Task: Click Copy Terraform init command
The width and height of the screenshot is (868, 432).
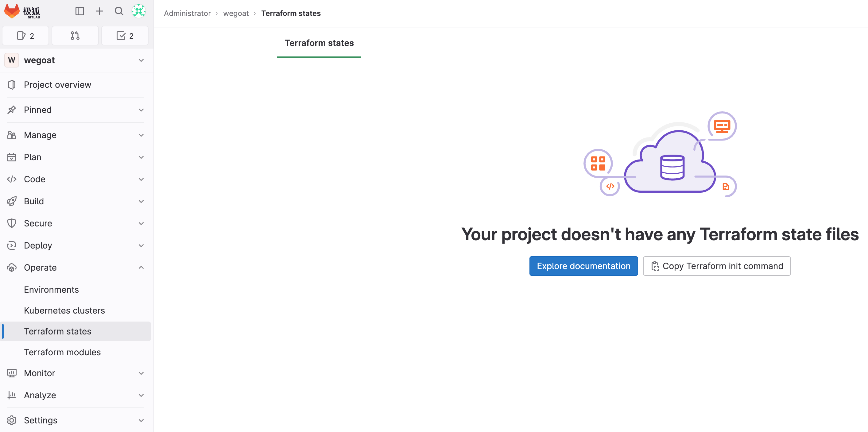Action: [x=716, y=266]
